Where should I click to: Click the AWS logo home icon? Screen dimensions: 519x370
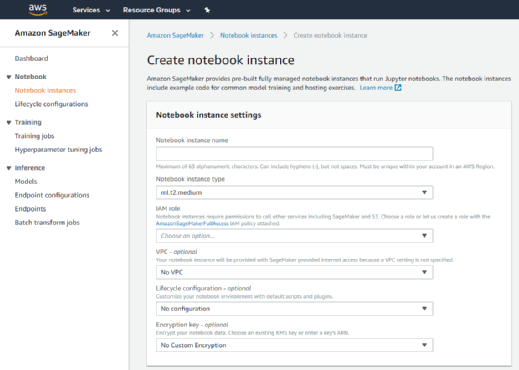(38, 10)
